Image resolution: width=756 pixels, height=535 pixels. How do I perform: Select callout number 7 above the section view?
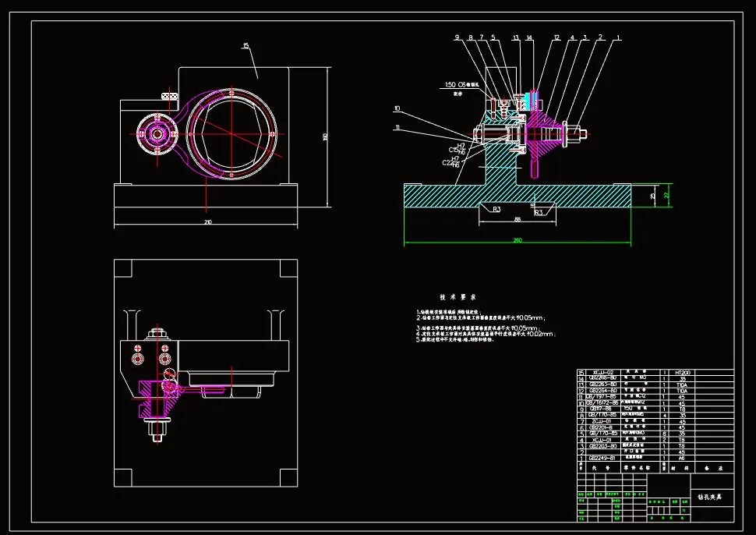click(x=481, y=37)
